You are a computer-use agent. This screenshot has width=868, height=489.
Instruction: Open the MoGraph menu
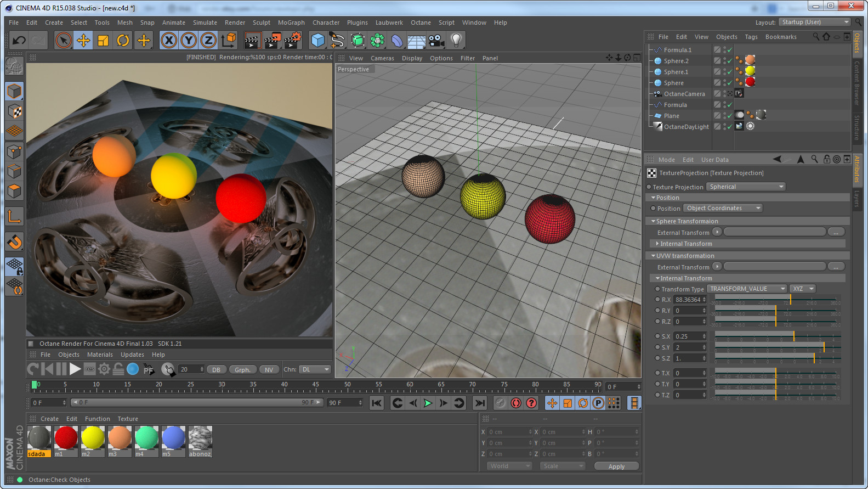(291, 23)
